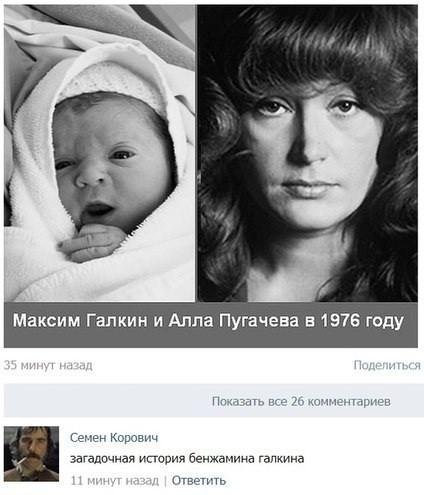Click the comment text 'загадочная история бенжамина галкина'
The height and width of the screenshot is (495, 424).
[187, 459]
